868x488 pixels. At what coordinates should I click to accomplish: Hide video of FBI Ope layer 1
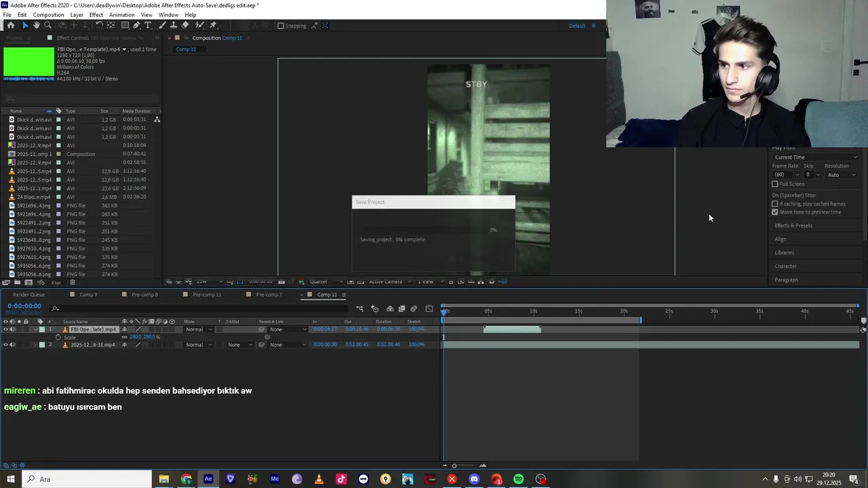coord(5,329)
